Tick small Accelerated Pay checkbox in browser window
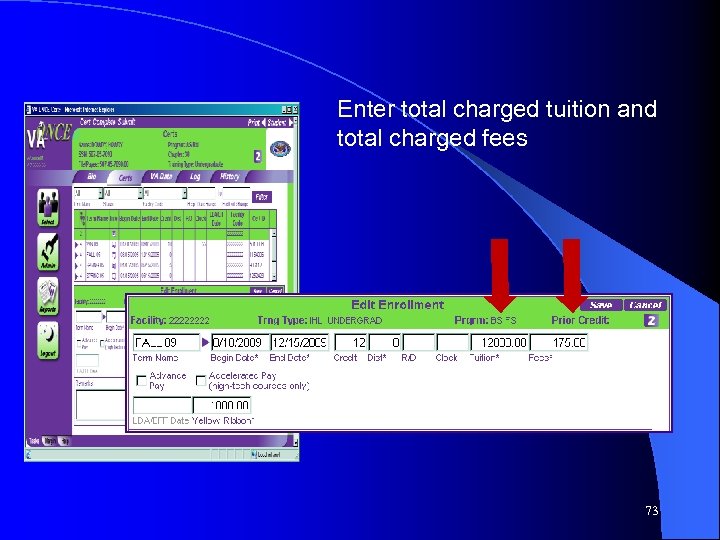This screenshot has width=720, height=540. click(x=102, y=344)
